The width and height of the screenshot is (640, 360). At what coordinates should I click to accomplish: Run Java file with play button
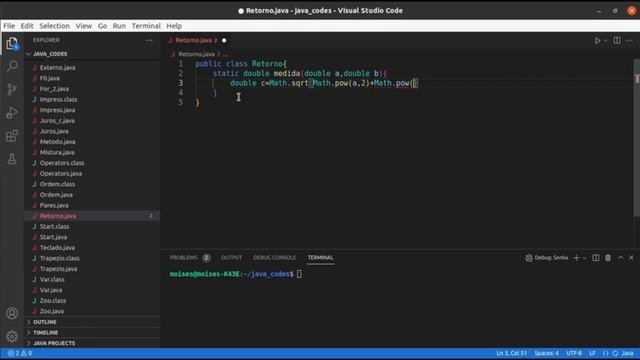tap(597, 40)
